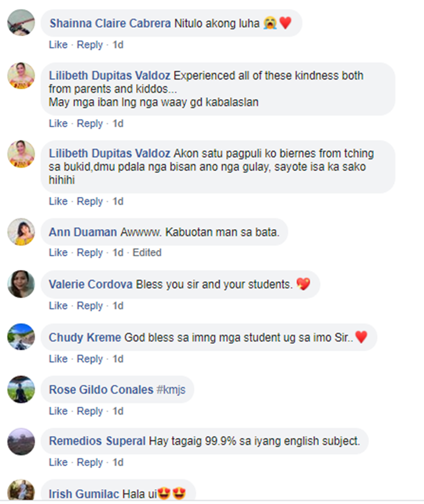Like Valerie Cordova's comment
Image resolution: width=424 pixels, height=504 pixels.
point(58,305)
